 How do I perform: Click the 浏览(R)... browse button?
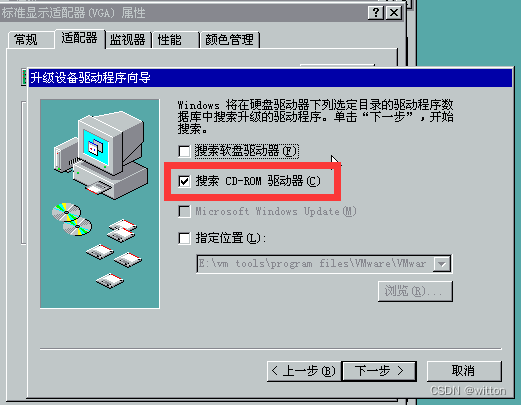(x=415, y=291)
